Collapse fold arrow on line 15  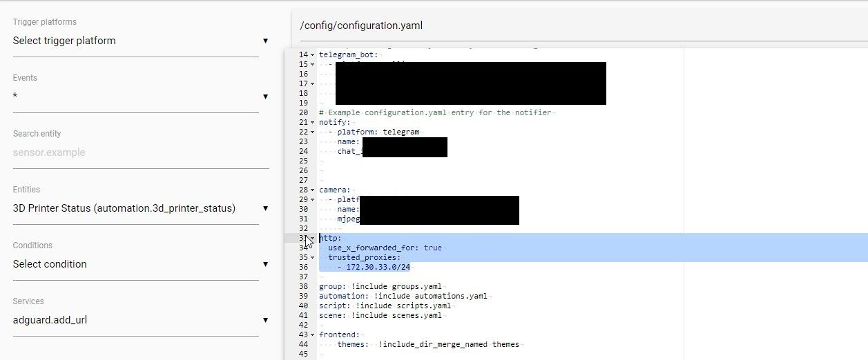313,64
